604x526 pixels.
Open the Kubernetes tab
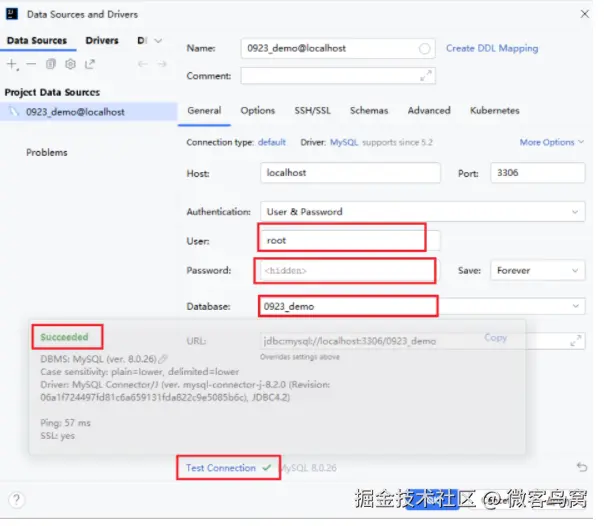[495, 111]
